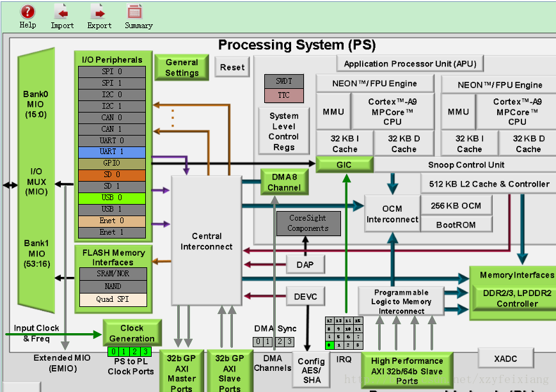This screenshot has width=556, height=392.
Task: Click DMA Sync channel 0
Action: pos(258,341)
